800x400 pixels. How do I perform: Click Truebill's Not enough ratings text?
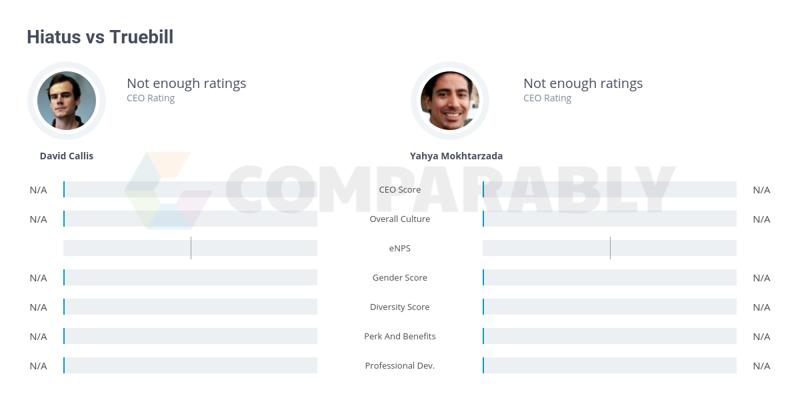point(583,83)
